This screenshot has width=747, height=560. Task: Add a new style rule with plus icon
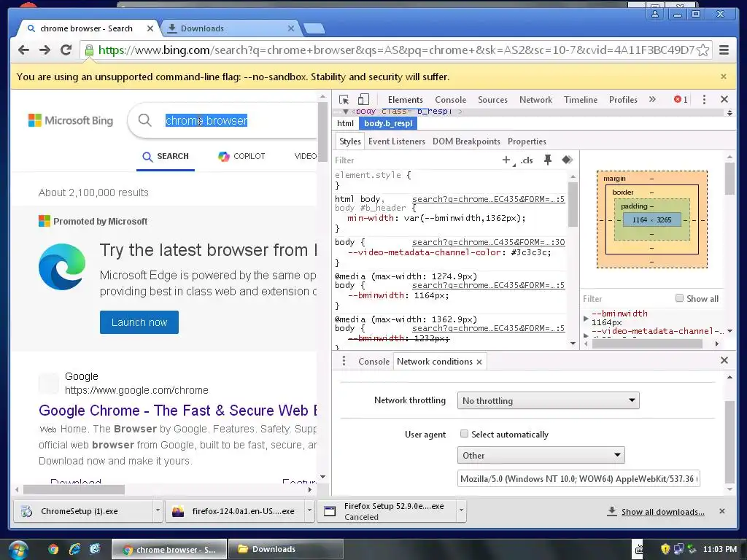[x=506, y=160]
